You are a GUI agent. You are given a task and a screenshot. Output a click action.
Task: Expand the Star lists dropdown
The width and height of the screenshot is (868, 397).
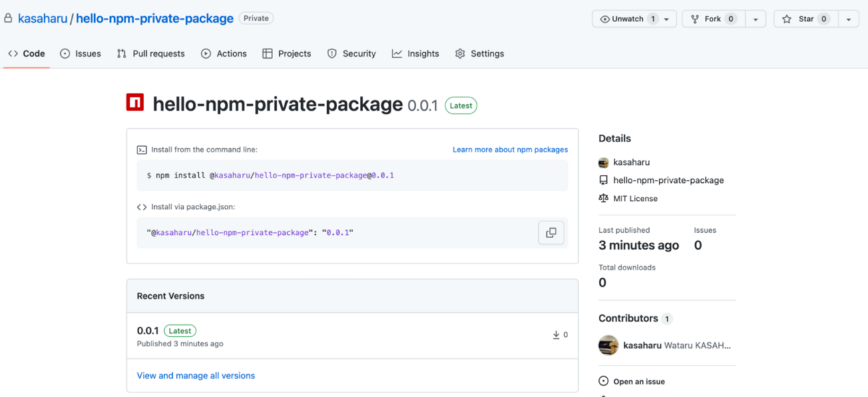tap(848, 19)
